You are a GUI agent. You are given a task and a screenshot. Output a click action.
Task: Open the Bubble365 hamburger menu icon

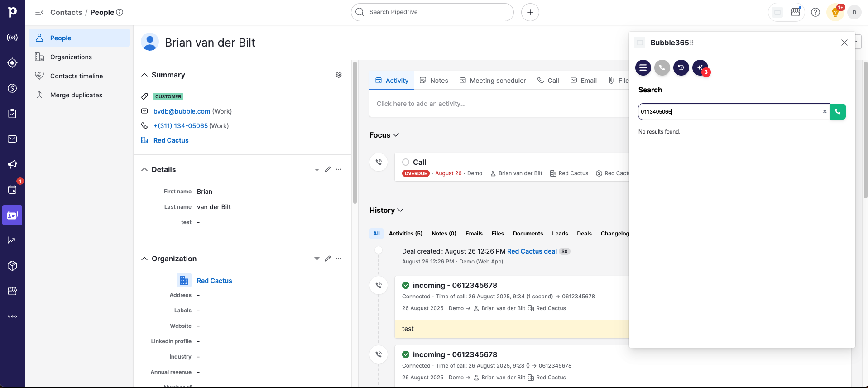[x=643, y=68]
